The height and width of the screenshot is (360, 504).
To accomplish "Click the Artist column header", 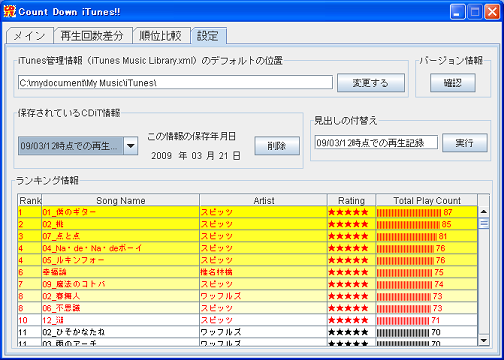I will (263, 200).
